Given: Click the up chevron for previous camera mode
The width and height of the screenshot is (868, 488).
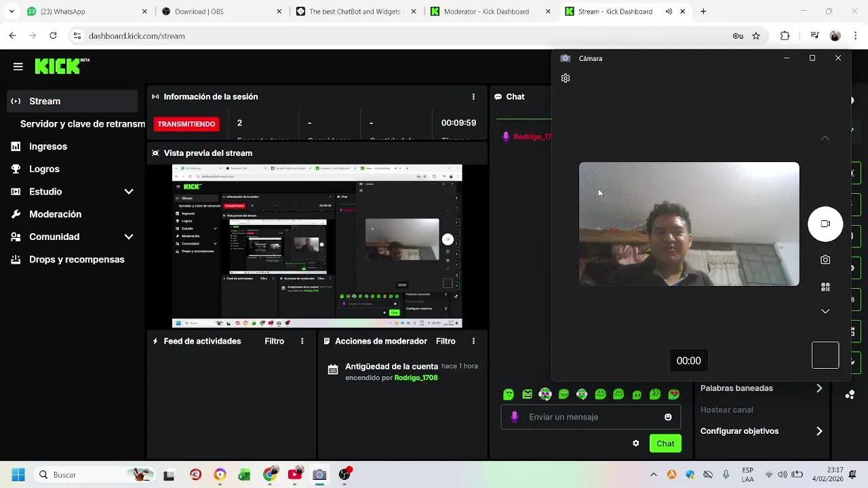Looking at the screenshot, I should coord(825,138).
